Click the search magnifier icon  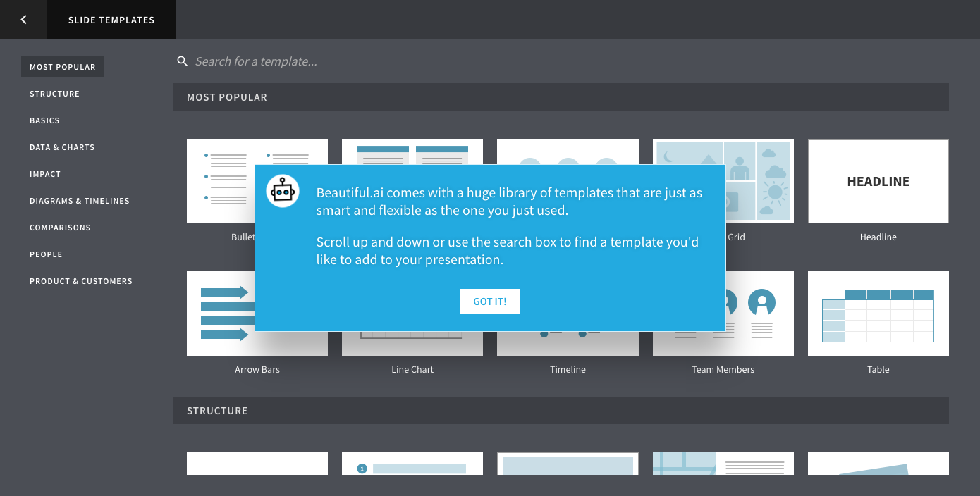click(183, 61)
